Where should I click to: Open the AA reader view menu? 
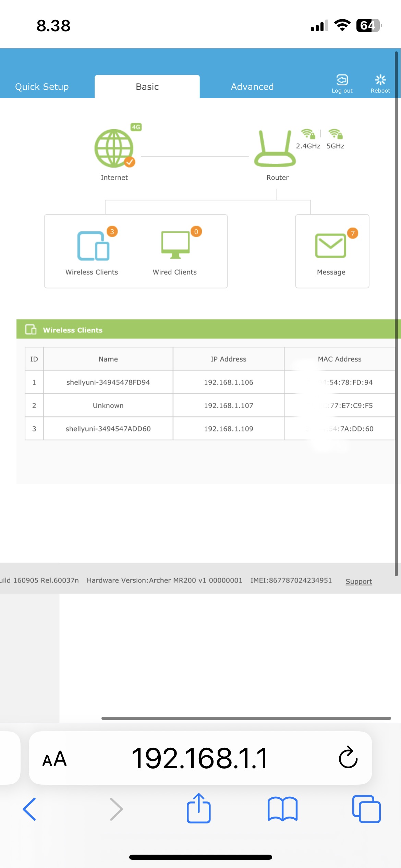point(54,758)
